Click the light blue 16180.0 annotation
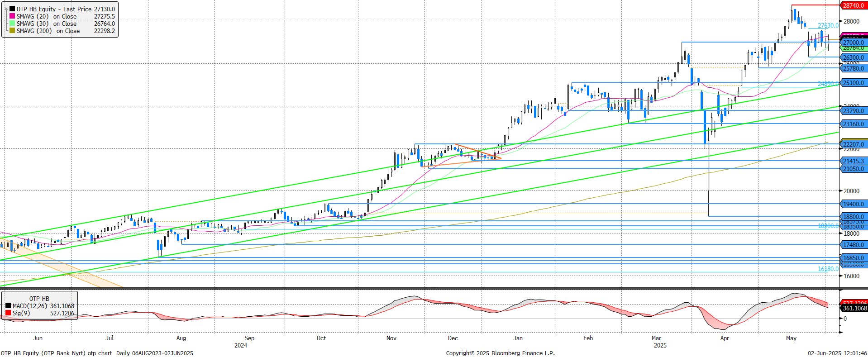 (x=828, y=269)
